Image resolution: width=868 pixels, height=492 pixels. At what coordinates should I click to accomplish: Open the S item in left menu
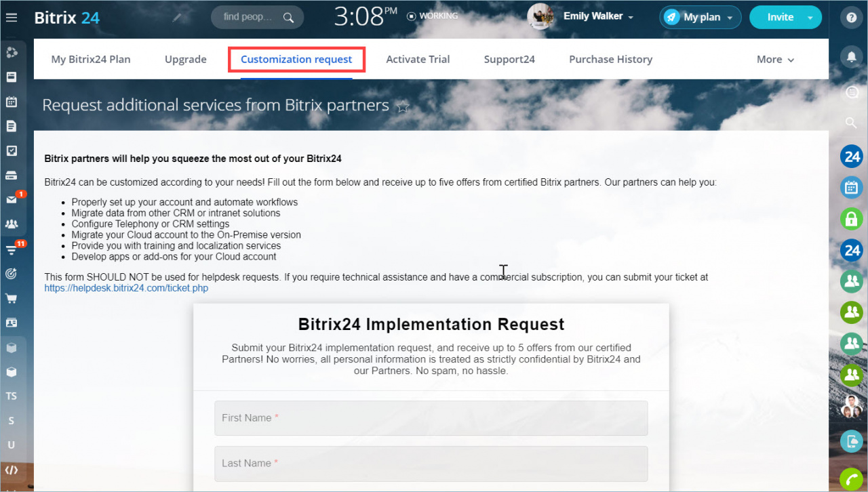12,421
